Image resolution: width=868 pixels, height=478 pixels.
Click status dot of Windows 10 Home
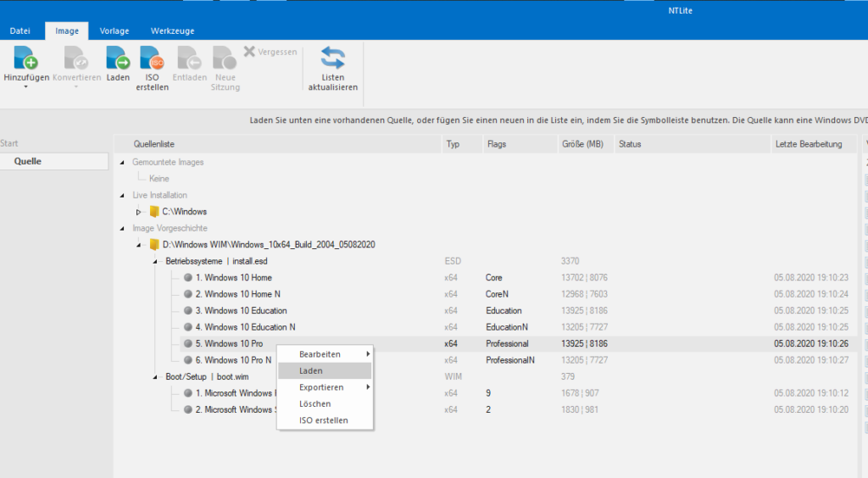(x=188, y=278)
